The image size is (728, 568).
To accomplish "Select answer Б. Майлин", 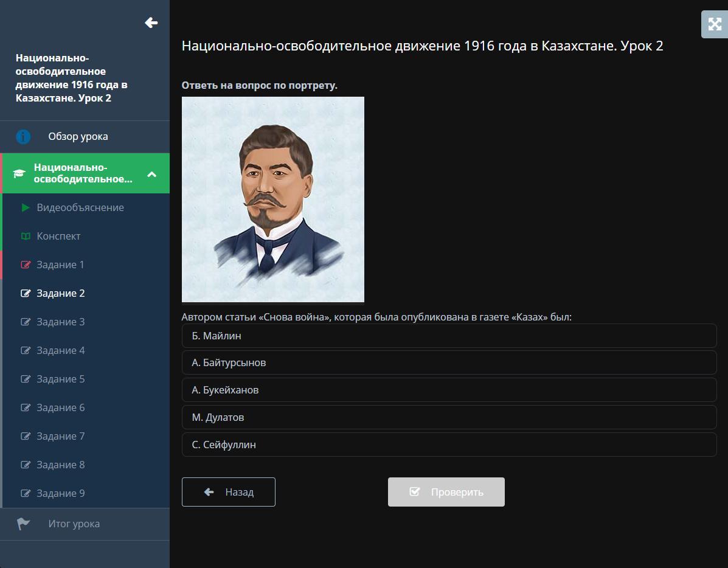I will pos(449,336).
